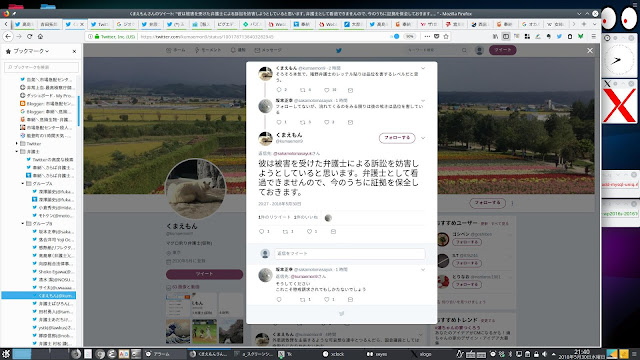Open the main tweet's chevron menu
The width and height of the screenshot is (640, 360).
(423, 138)
